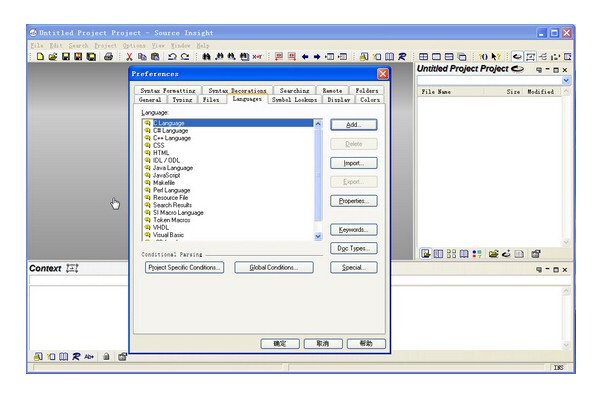Screen dimensions: 600x400
Task: Click the Context window pin icon
Action: (x=70, y=269)
